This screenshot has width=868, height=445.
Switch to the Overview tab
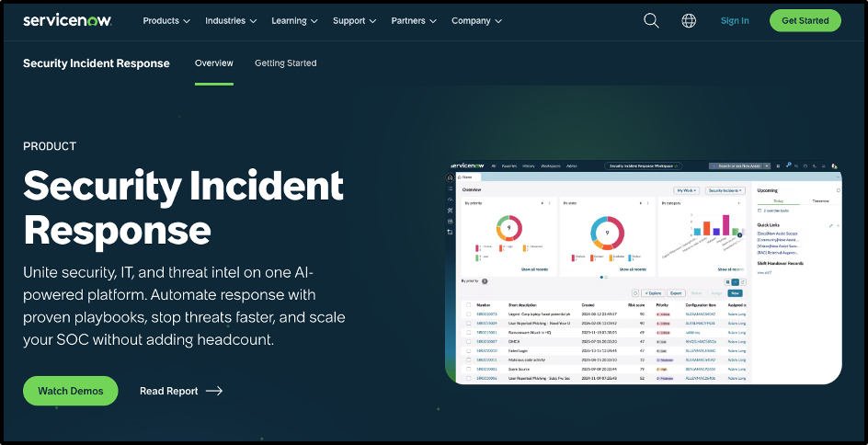[213, 63]
